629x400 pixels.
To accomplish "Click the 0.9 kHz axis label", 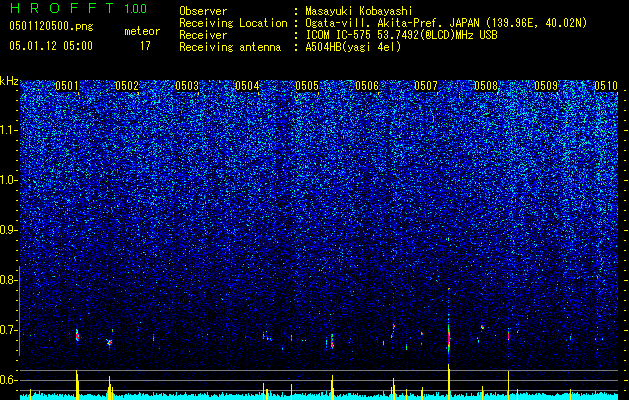I will click(9, 230).
